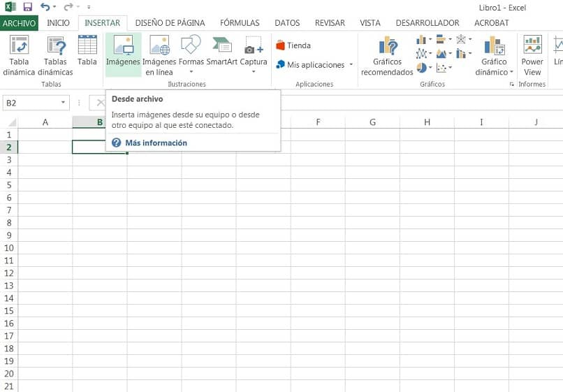Screen dimensions: 563x392
Task: Open recommended Tablas dinámicas
Action: click(56, 55)
